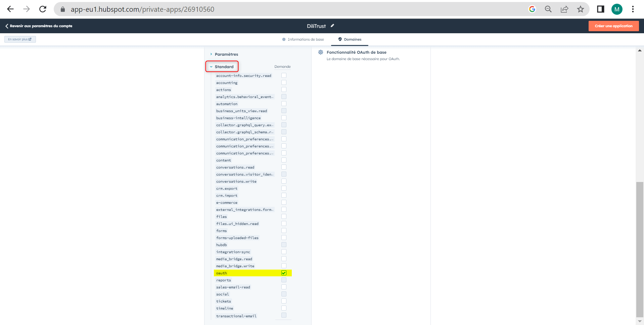Open the En savoir plus link
Screen dimensions: 644x325
(x=20, y=39)
